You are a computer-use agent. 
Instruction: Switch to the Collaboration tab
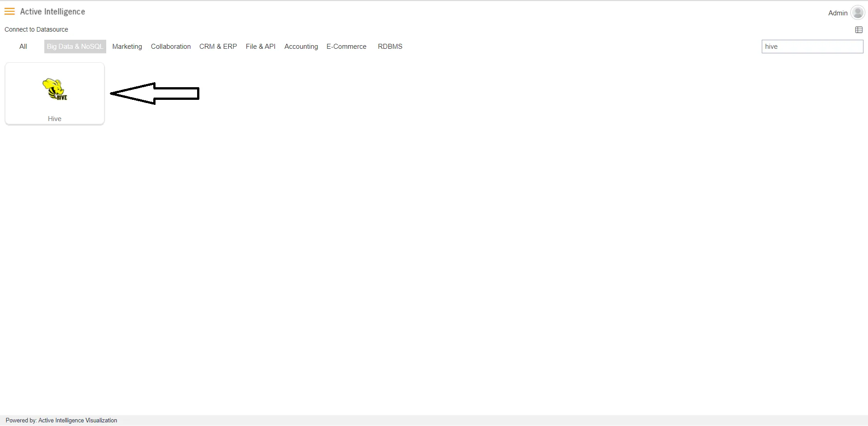(x=171, y=47)
